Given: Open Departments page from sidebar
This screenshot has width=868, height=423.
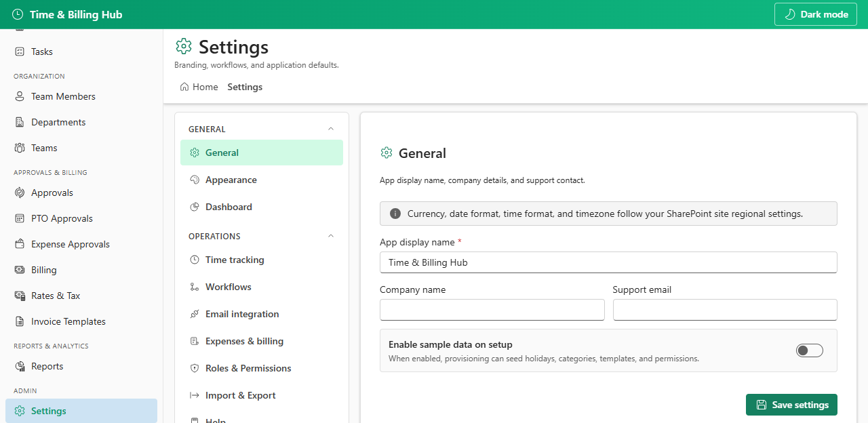Looking at the screenshot, I should tap(81, 122).
